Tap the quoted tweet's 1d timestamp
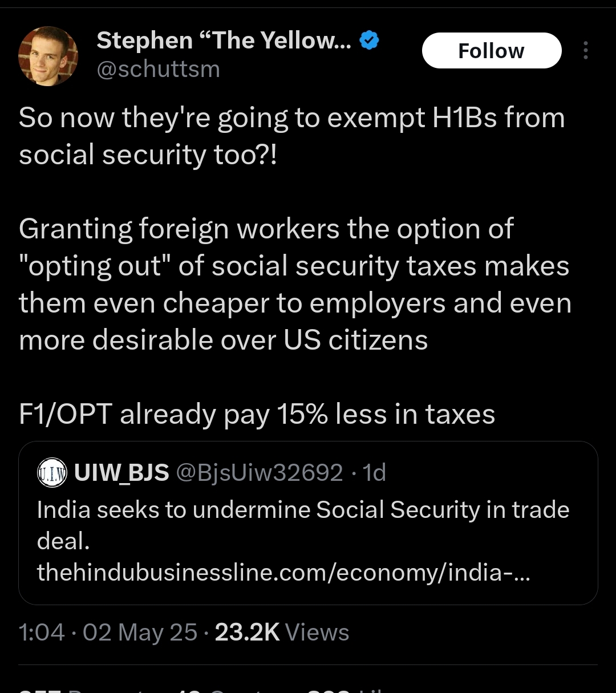616x693 pixels. click(x=375, y=473)
